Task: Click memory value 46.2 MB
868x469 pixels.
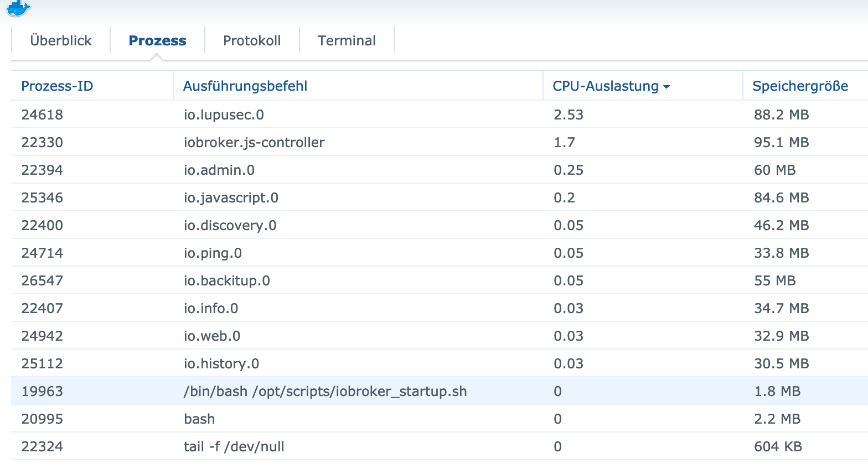Action: (781, 225)
